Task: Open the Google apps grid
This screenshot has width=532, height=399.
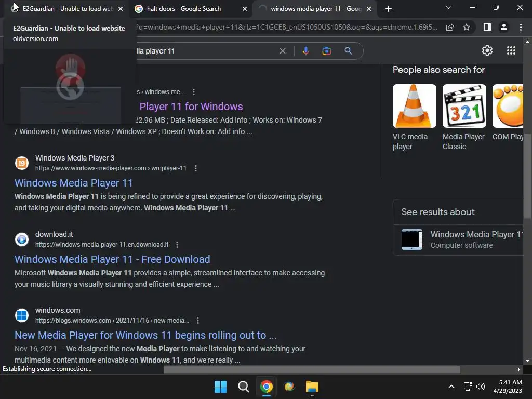Action: [511, 50]
